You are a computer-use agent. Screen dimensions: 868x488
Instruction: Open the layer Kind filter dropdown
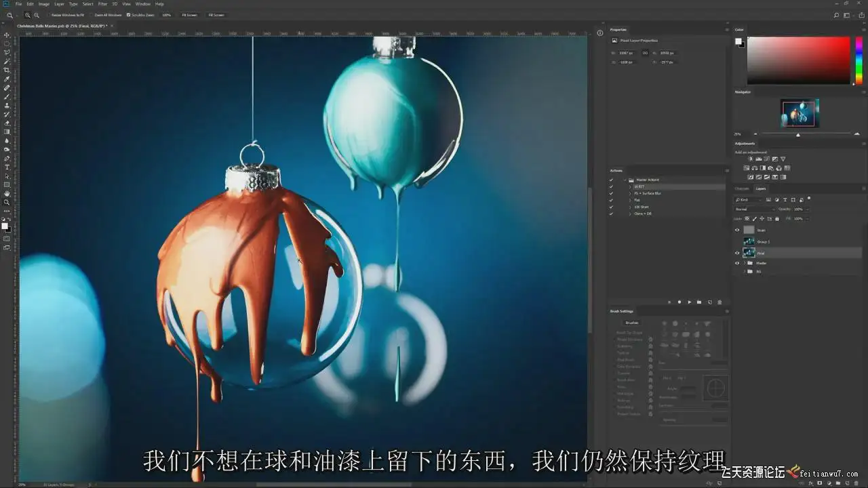749,200
